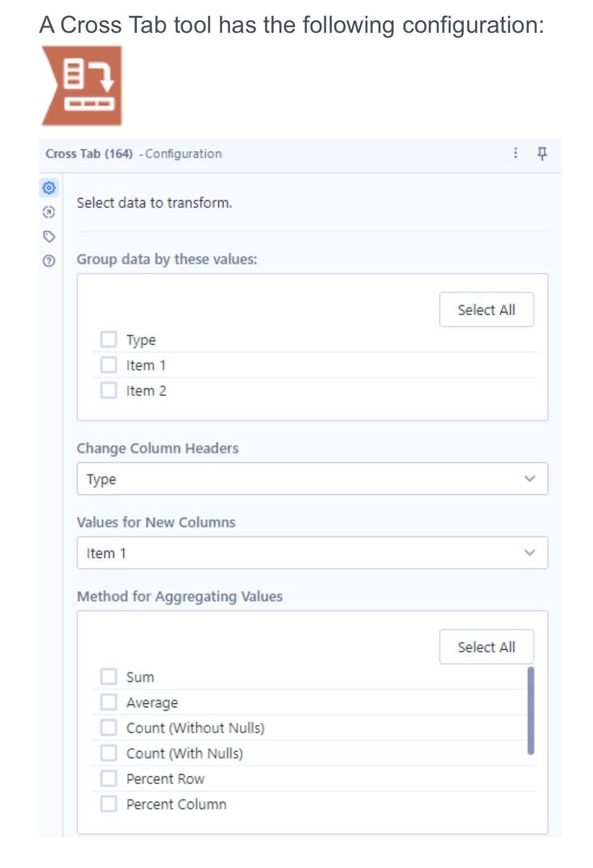The width and height of the screenshot is (593, 868).
Task: Expand the Change Column Headers dropdown
Action: pyautogui.click(x=312, y=479)
